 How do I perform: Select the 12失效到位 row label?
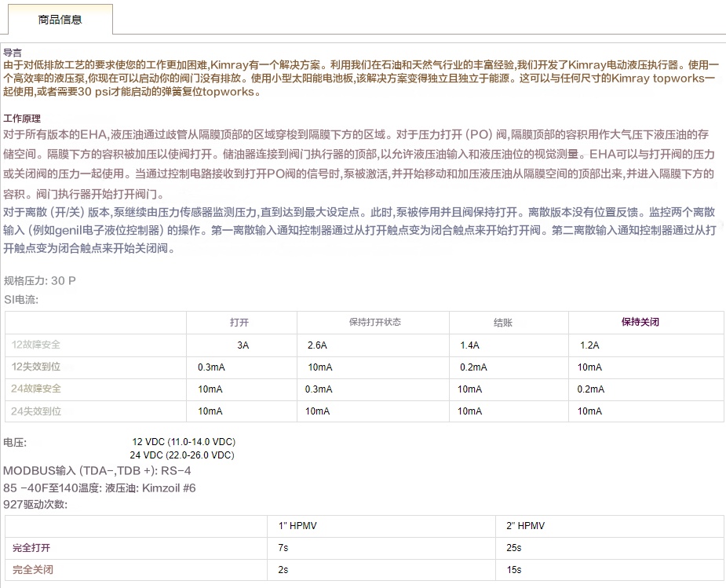coord(36,367)
